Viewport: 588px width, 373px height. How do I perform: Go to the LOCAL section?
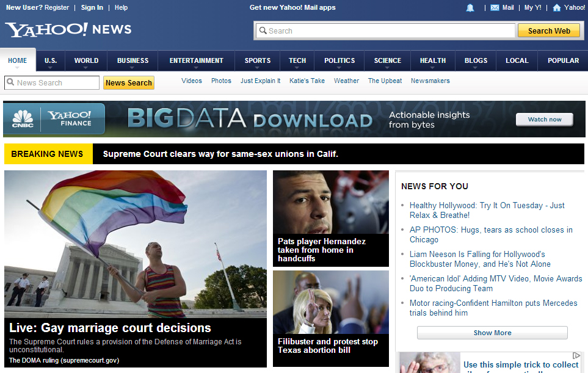pyautogui.click(x=517, y=60)
